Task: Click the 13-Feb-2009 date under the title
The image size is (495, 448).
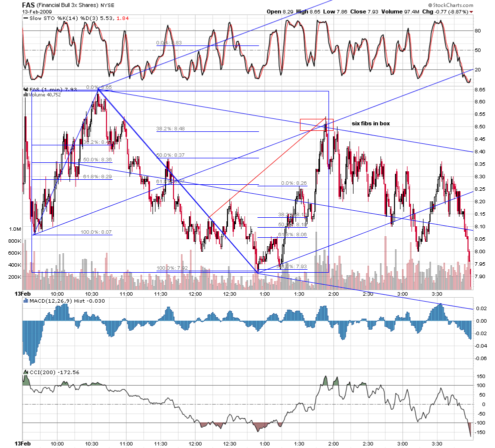Action: (x=37, y=11)
